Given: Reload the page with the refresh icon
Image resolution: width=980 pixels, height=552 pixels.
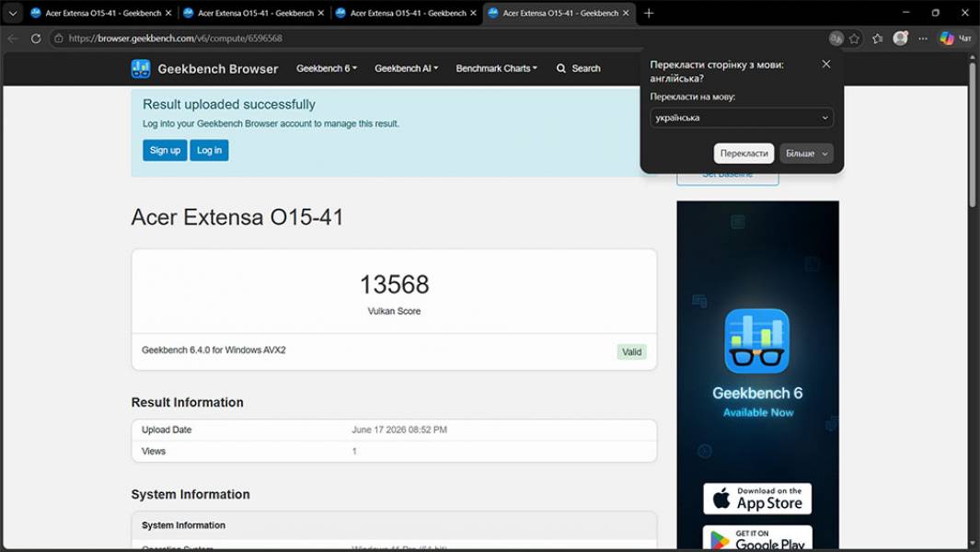Looking at the screenshot, I should pyautogui.click(x=36, y=39).
